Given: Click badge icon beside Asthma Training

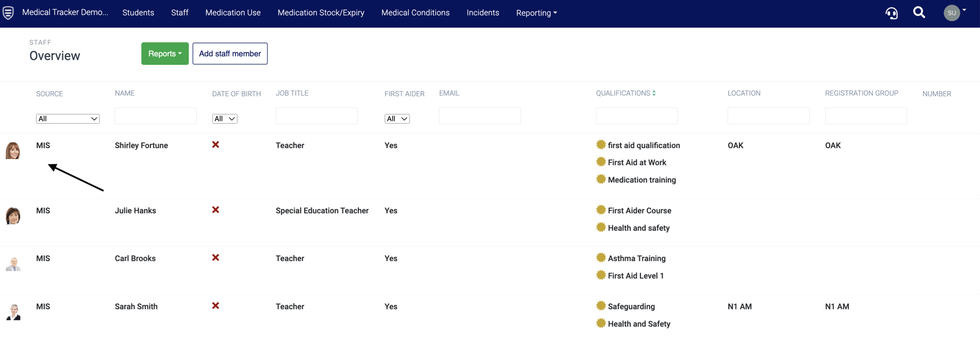Looking at the screenshot, I should (x=601, y=258).
